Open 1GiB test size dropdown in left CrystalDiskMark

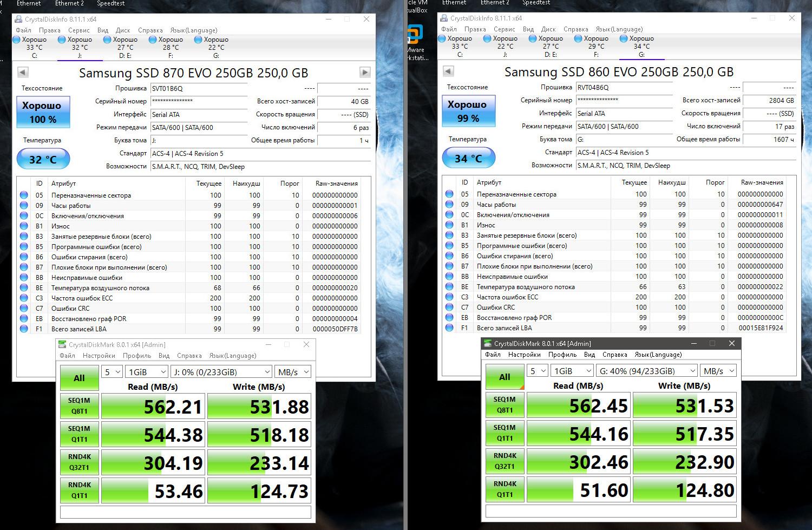click(146, 372)
